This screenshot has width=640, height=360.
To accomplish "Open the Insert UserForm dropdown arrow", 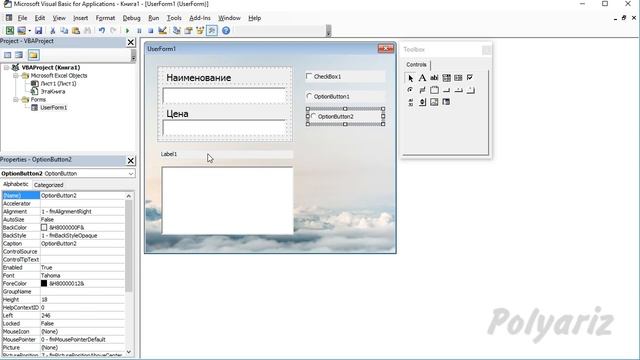I will click(29, 31).
